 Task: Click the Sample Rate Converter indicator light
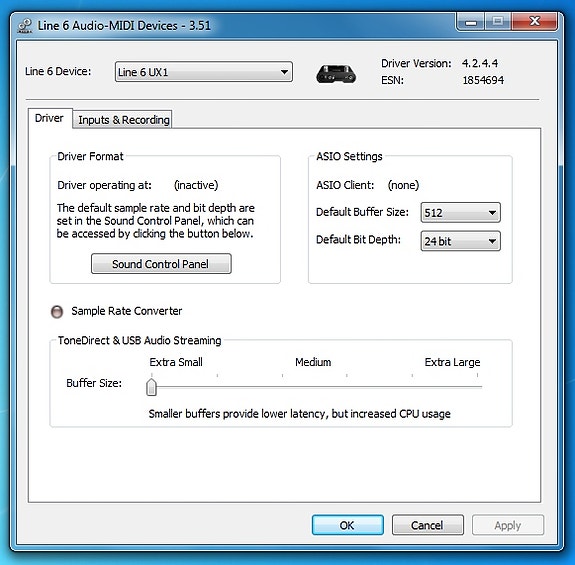tap(57, 312)
